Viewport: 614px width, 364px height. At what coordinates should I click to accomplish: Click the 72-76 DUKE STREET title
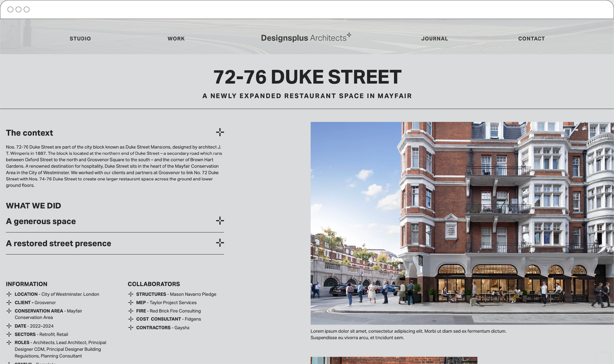[307, 77]
